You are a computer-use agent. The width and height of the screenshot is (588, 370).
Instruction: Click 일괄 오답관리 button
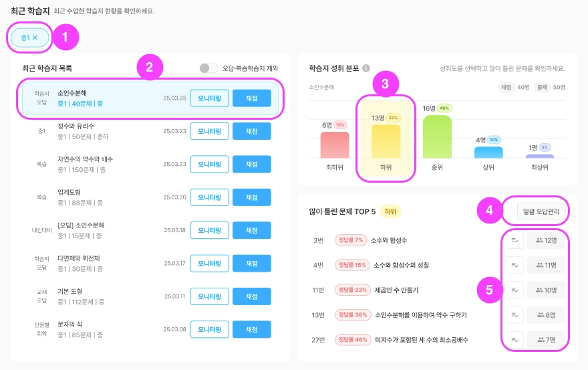pos(542,211)
